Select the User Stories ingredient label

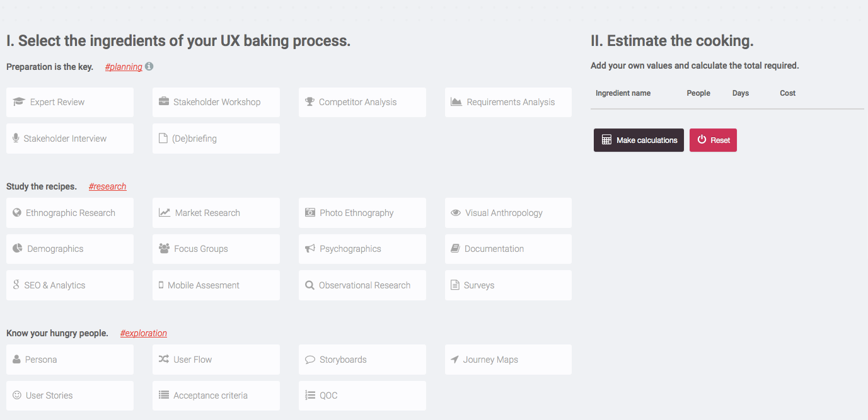click(x=49, y=395)
